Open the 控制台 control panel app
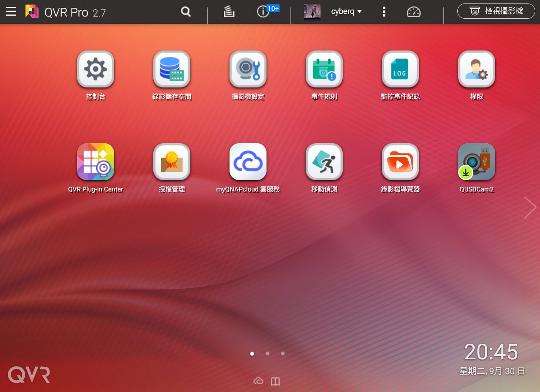The height and width of the screenshot is (392, 540). [x=95, y=69]
